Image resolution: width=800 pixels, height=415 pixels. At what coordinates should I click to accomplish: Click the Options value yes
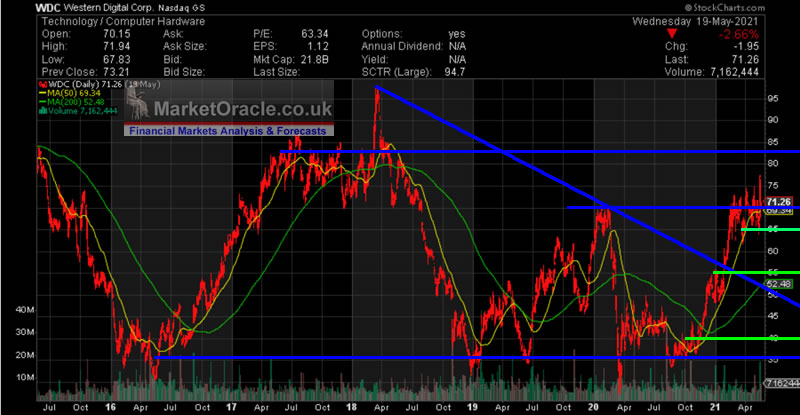[x=457, y=34]
